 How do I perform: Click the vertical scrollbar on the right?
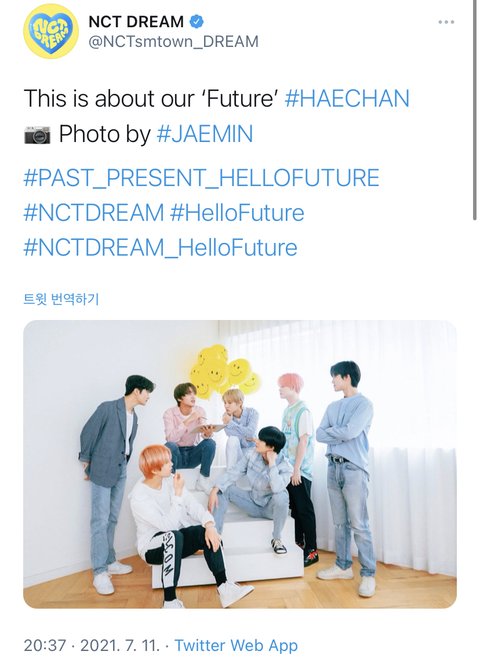point(475,110)
